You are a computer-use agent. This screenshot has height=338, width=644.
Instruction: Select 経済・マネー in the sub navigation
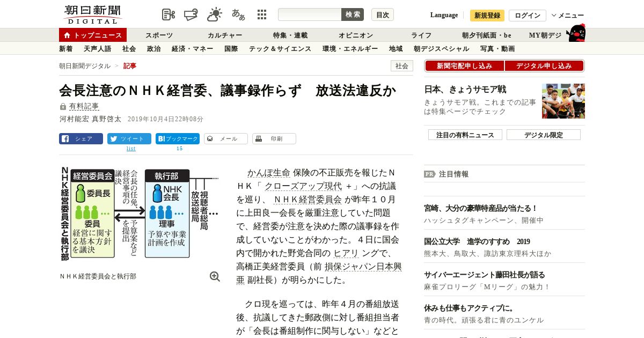click(192, 49)
